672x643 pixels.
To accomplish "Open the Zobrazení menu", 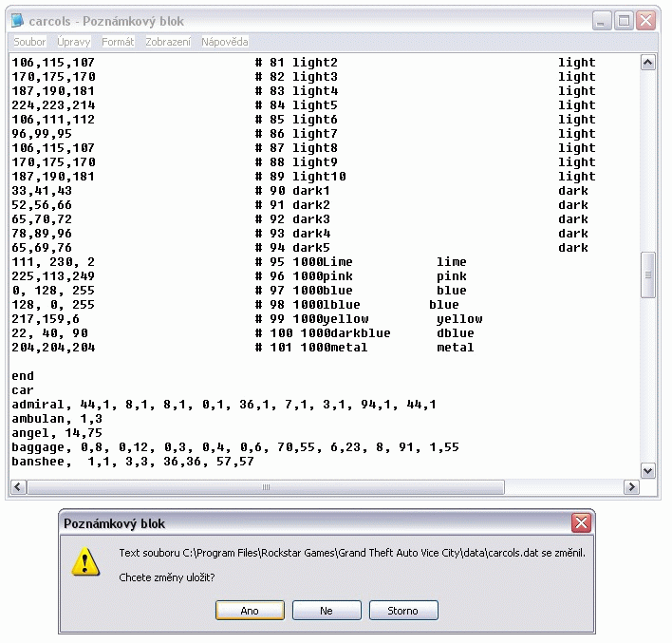I will coord(168,42).
